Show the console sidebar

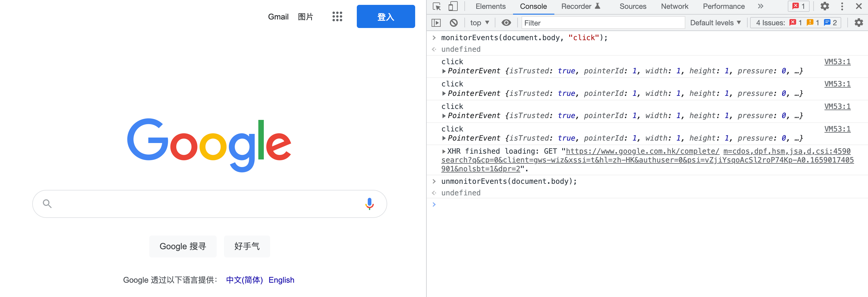436,23
